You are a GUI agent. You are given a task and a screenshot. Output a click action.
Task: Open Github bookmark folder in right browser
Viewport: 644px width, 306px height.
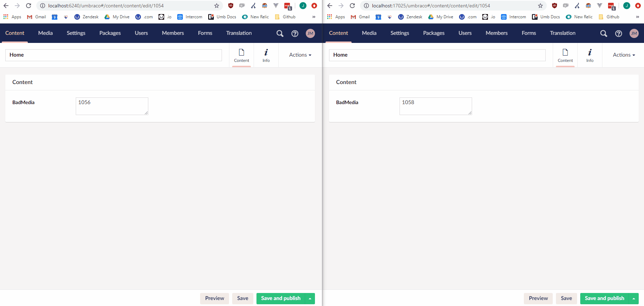click(609, 17)
